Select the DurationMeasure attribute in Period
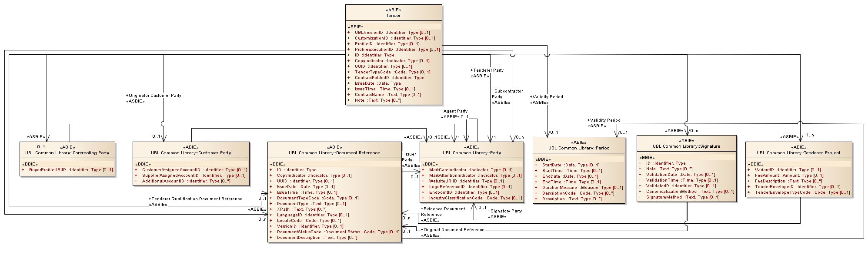Screen dimensions: 868x255 click(582, 188)
